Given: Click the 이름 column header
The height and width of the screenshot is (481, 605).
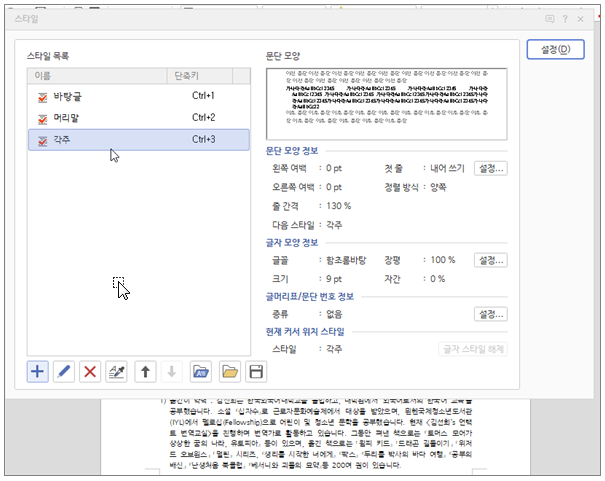Looking at the screenshot, I should point(97,76).
